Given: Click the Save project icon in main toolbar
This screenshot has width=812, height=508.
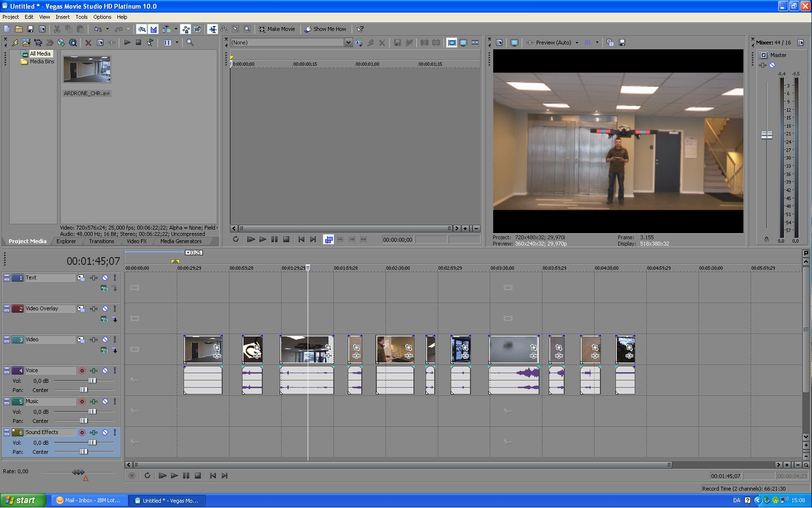Looking at the screenshot, I should [30, 29].
